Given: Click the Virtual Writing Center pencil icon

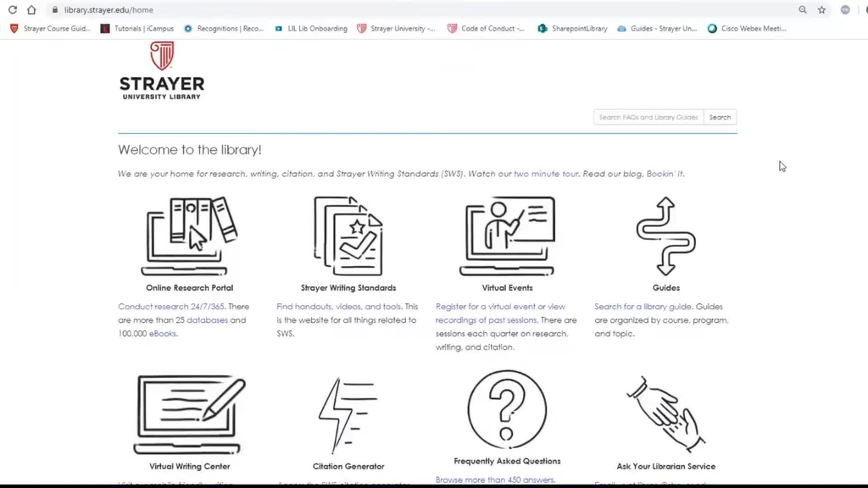Looking at the screenshot, I should pos(189,414).
